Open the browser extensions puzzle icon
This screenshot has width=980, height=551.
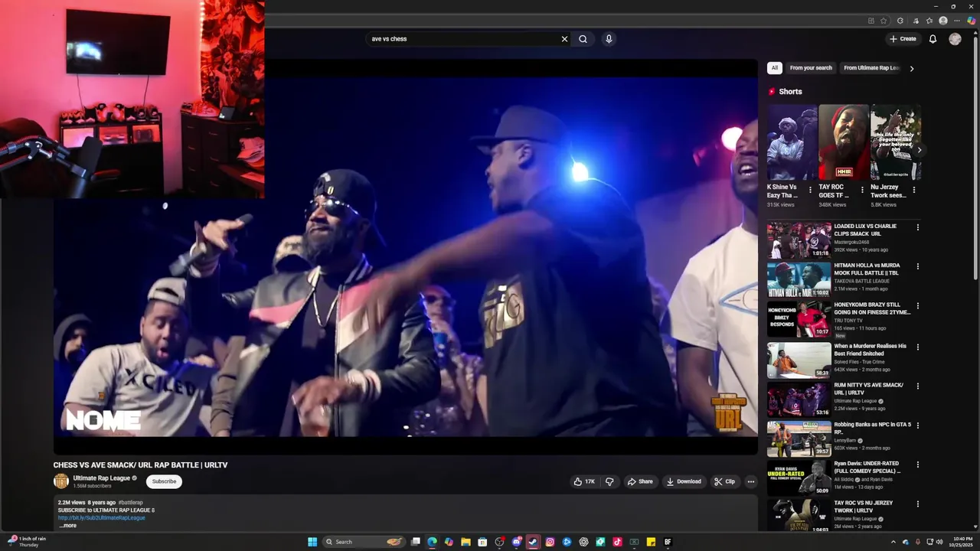coord(900,21)
